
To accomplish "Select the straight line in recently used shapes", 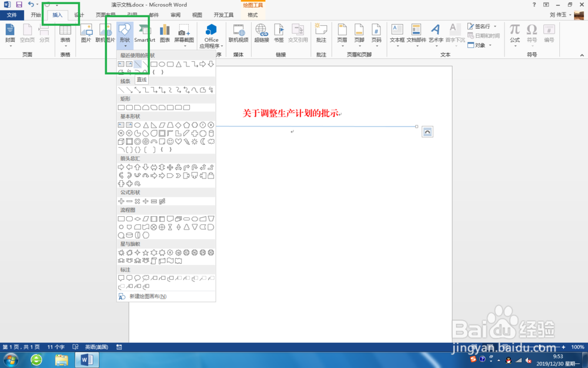I will 137,64.
